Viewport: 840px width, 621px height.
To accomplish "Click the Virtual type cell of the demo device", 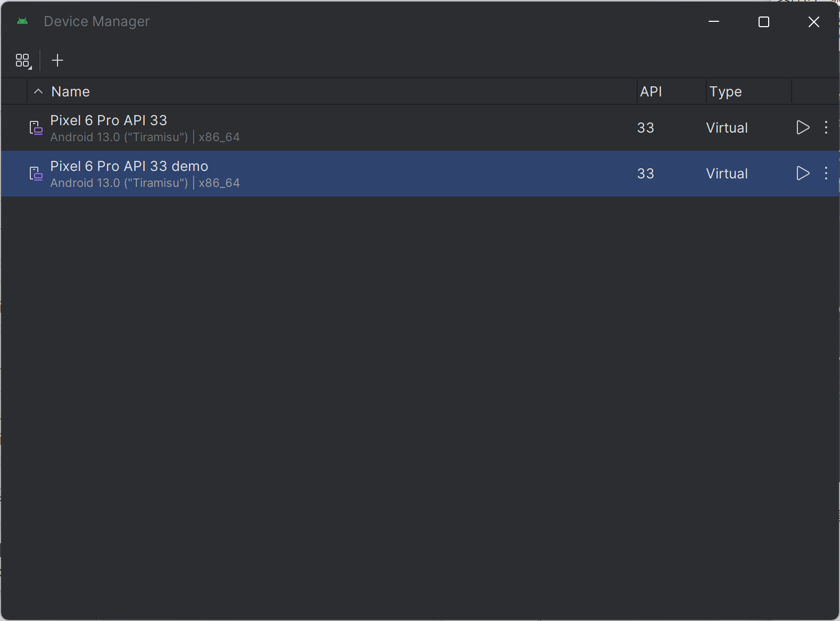I will coord(727,174).
